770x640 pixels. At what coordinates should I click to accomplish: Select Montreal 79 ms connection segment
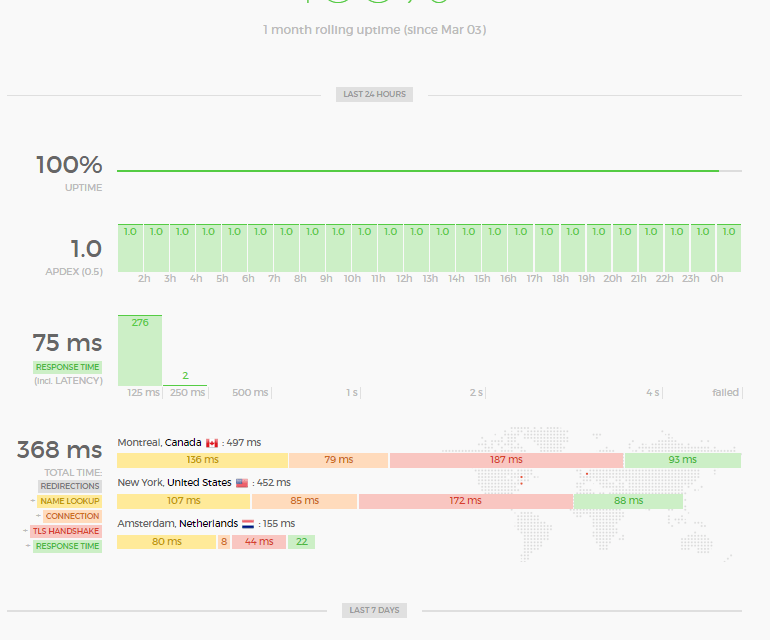point(339,460)
